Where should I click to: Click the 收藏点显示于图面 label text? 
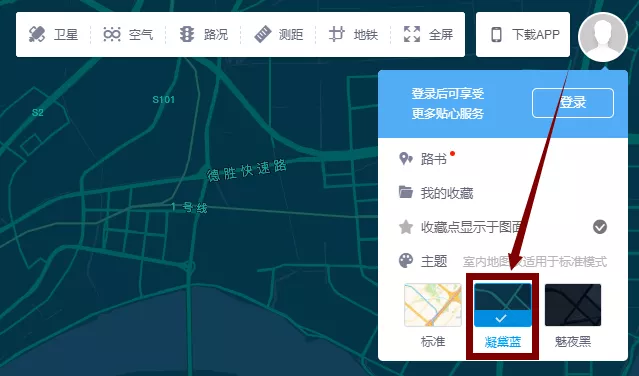(x=472, y=227)
